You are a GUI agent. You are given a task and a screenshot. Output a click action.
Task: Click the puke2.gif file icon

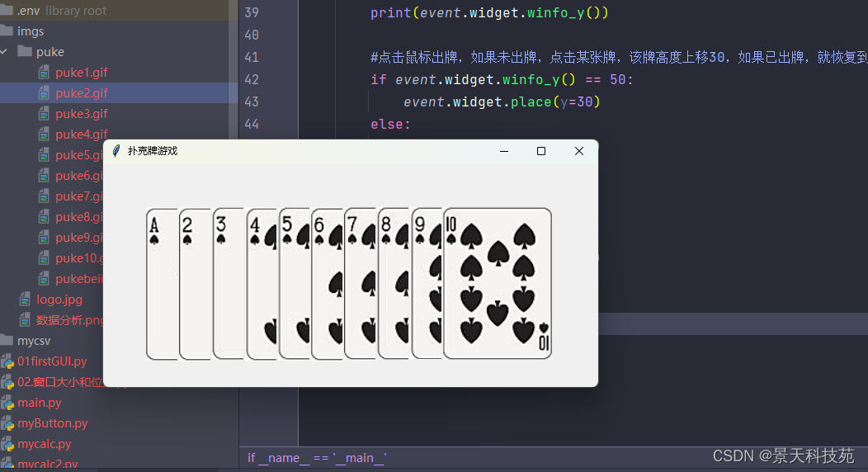[x=44, y=93]
